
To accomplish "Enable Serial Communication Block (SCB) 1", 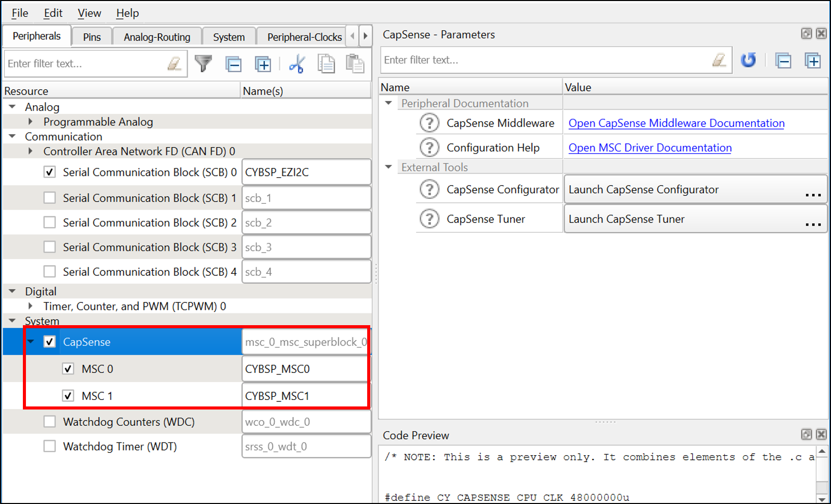I will 49,198.
